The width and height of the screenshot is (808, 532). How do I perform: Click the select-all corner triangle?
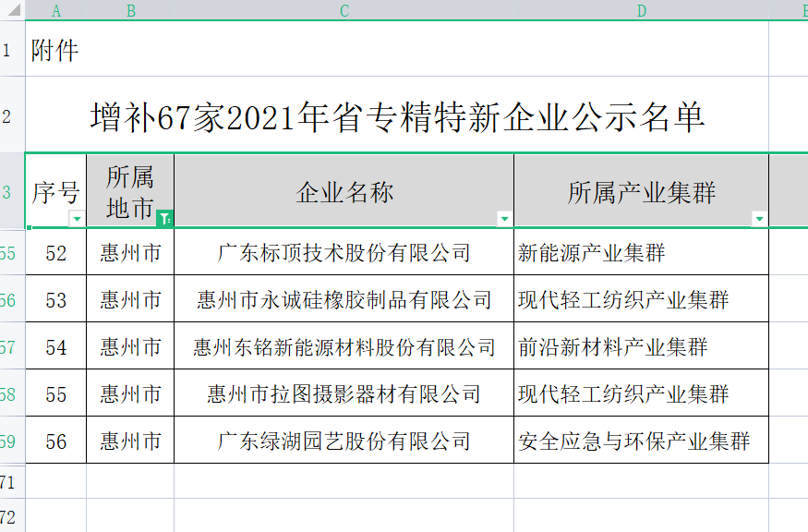[x=14, y=9]
